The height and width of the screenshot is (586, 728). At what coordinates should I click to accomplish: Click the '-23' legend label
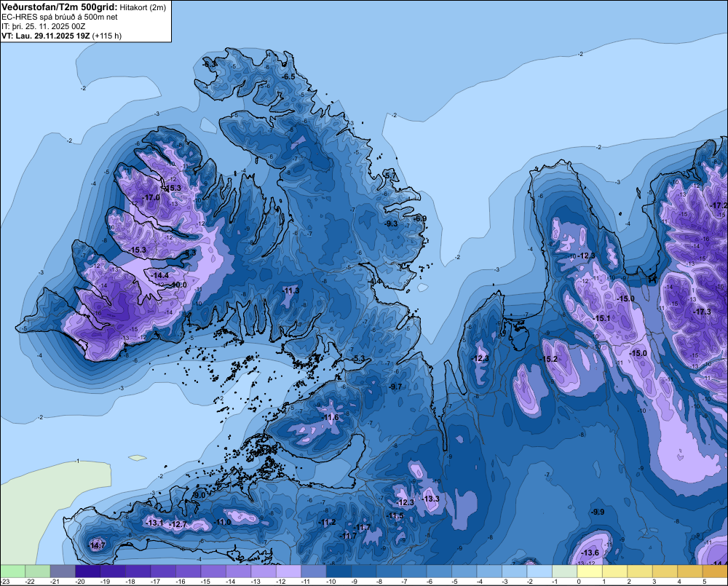[x=4, y=582]
